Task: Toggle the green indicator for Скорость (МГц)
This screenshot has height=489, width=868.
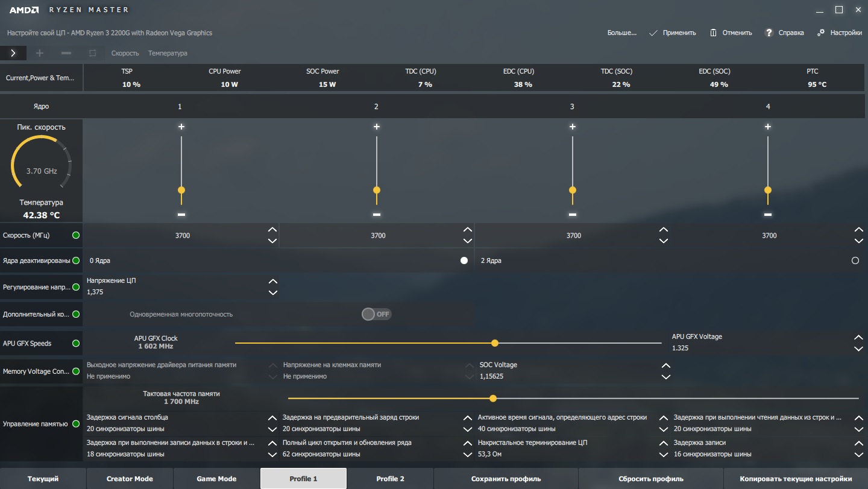Action: pyautogui.click(x=76, y=235)
